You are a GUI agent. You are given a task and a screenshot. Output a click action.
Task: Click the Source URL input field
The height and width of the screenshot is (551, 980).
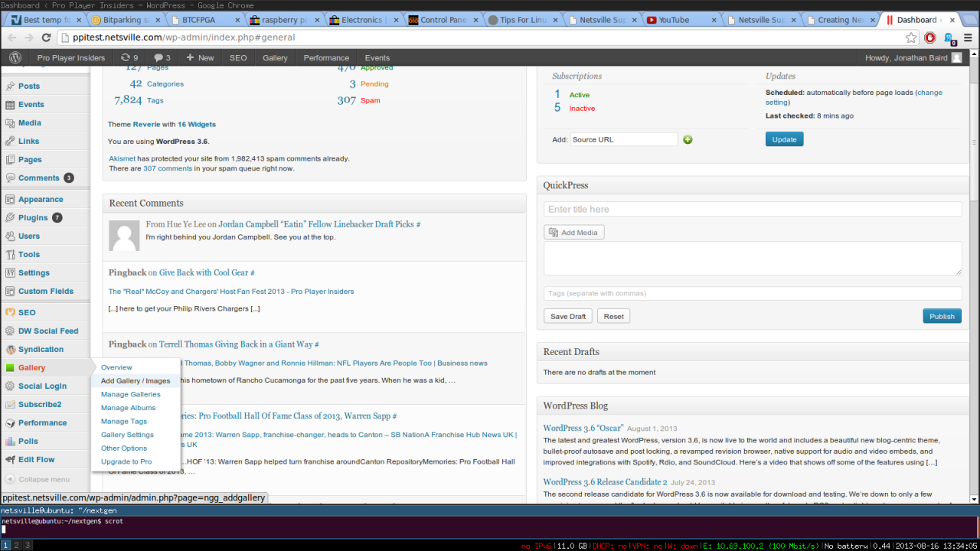[x=624, y=139]
